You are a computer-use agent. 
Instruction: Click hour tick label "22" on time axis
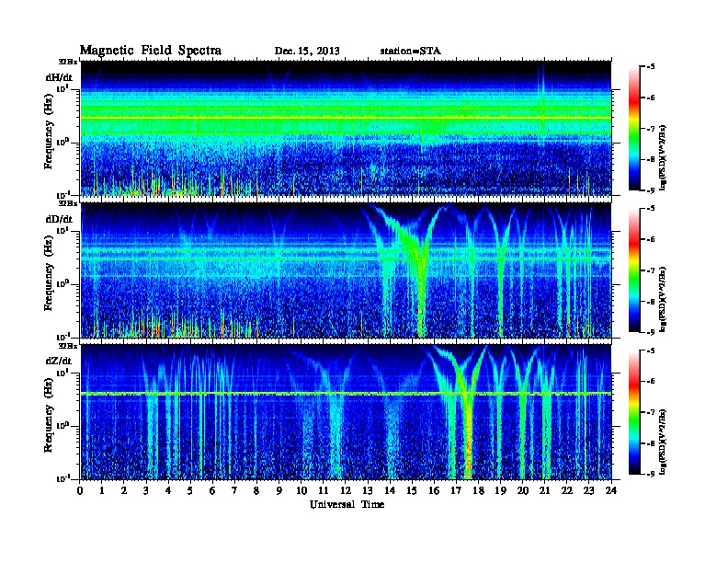(x=567, y=491)
